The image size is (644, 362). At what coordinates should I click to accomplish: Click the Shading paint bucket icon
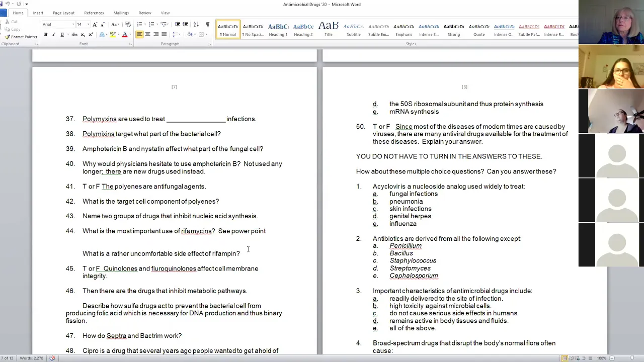point(189,34)
